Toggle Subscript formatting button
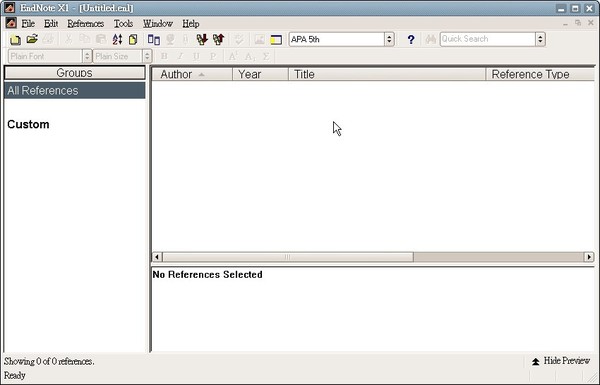The width and height of the screenshot is (600, 385). point(249,57)
